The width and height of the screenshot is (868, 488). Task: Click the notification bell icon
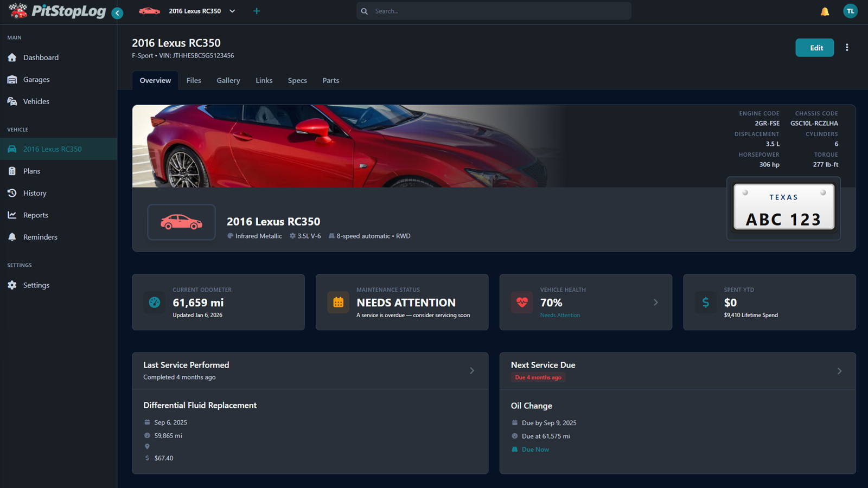point(824,11)
